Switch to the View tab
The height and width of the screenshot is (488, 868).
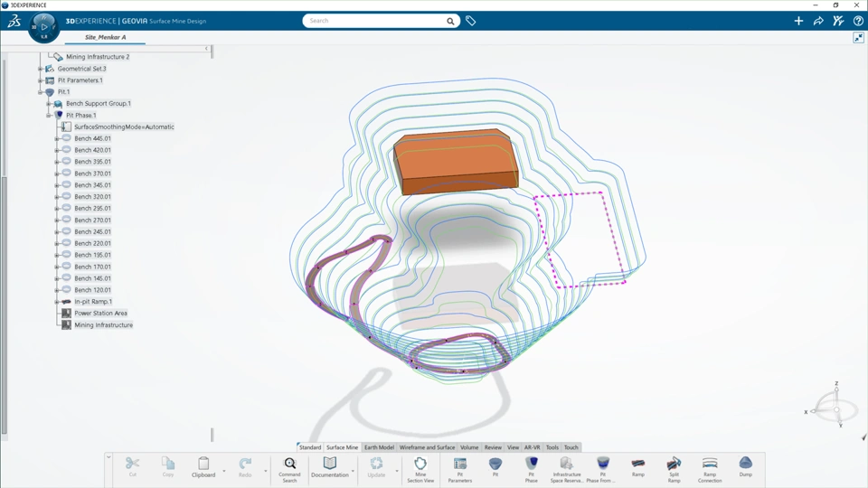point(514,447)
